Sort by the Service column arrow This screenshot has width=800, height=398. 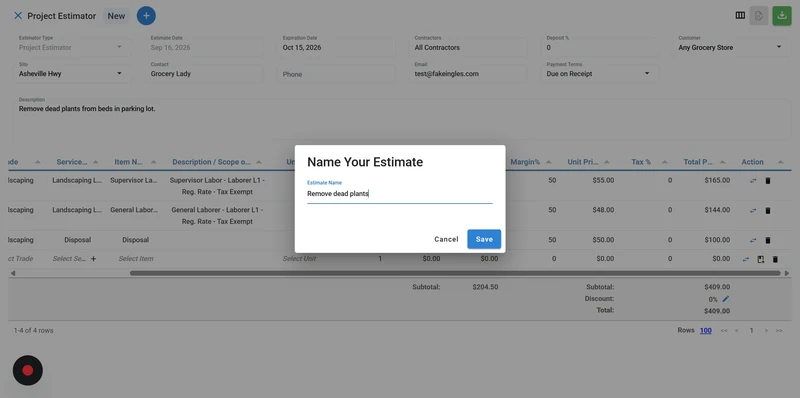pyautogui.click(x=95, y=162)
